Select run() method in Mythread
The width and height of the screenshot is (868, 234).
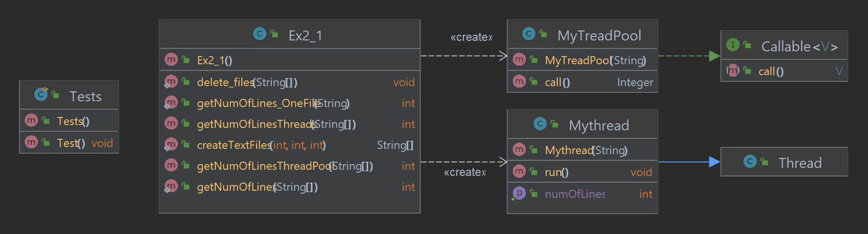[557, 172]
